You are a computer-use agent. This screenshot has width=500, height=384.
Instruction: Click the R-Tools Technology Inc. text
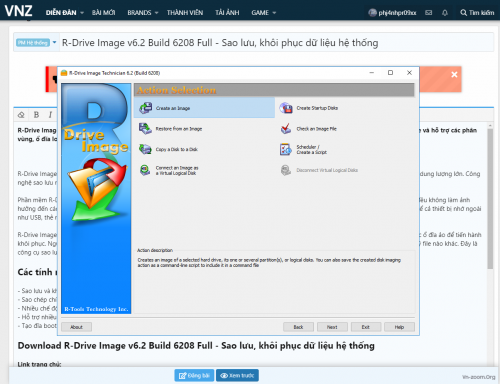point(96,309)
